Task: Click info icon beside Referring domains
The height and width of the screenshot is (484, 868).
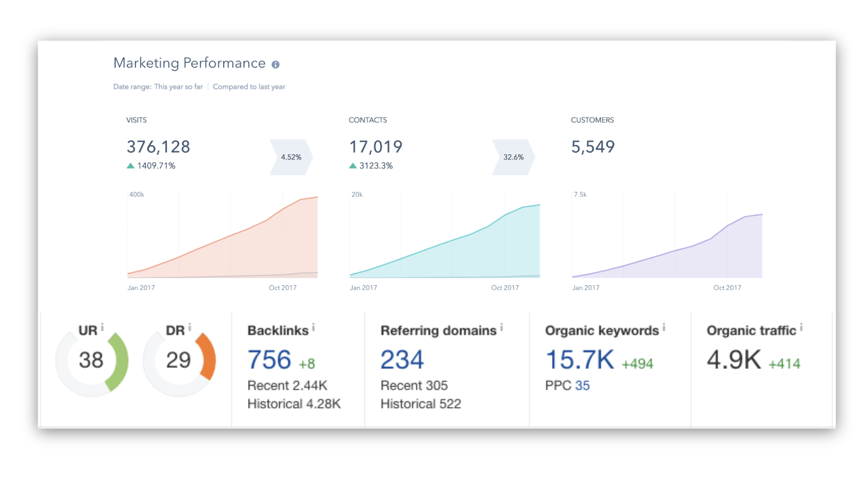Action: coord(502,327)
